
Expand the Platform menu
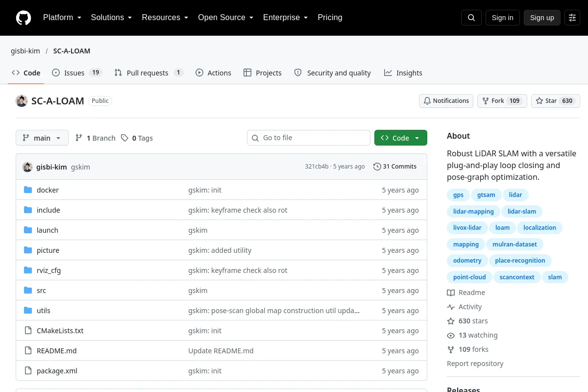[x=62, y=18]
